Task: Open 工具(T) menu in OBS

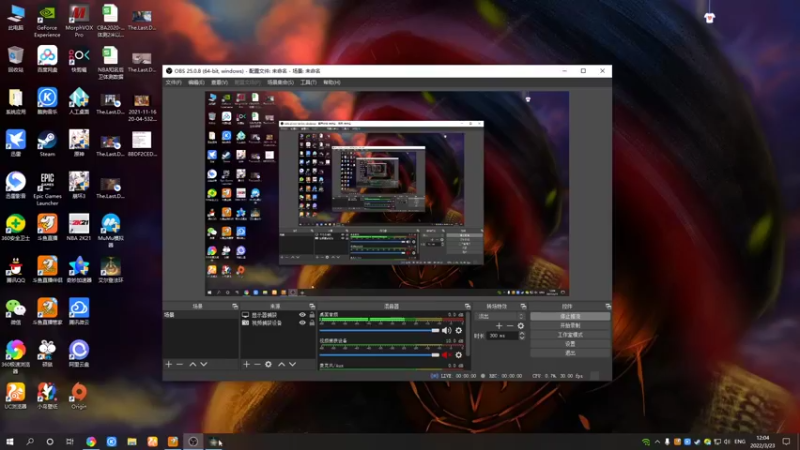Action: click(x=308, y=83)
